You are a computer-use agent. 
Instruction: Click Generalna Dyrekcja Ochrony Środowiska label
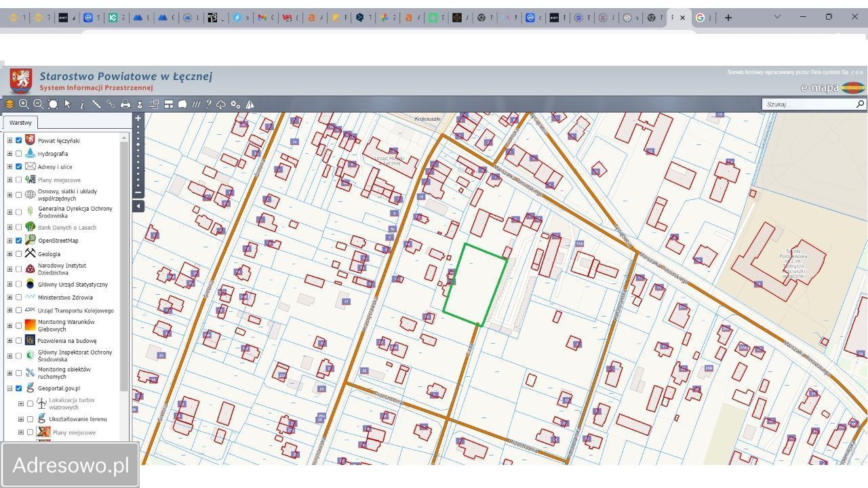pos(75,212)
